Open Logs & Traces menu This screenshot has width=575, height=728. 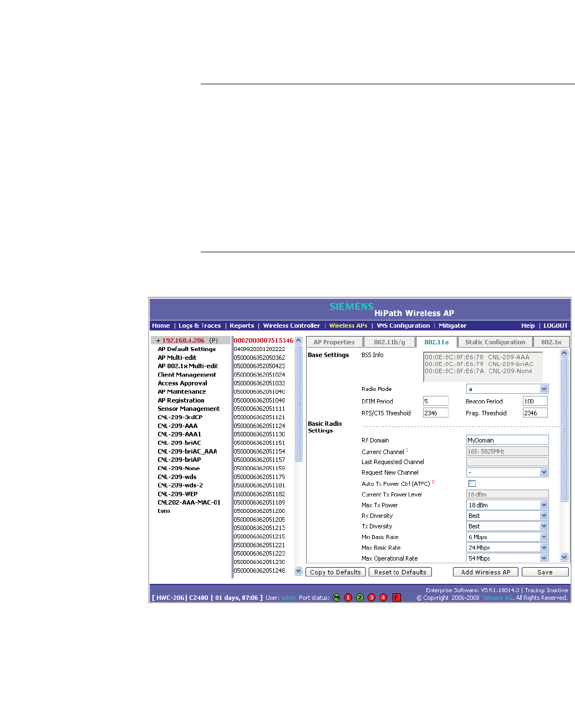coord(200,325)
